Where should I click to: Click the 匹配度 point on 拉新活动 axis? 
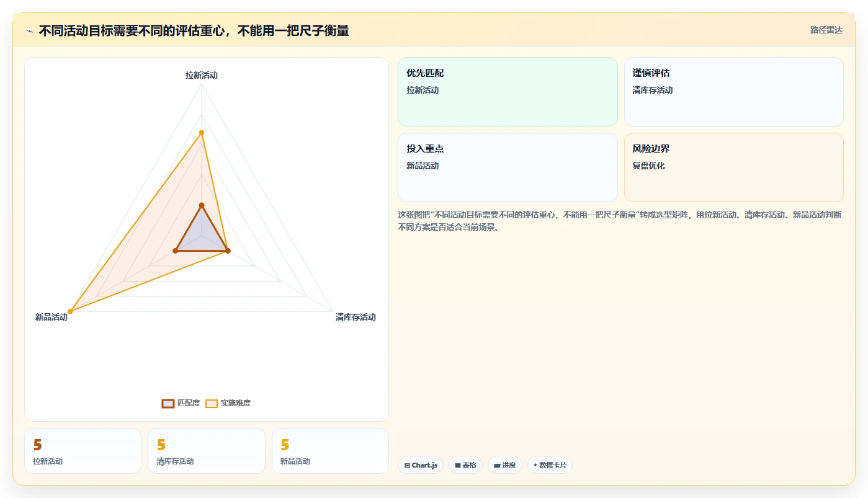point(202,205)
